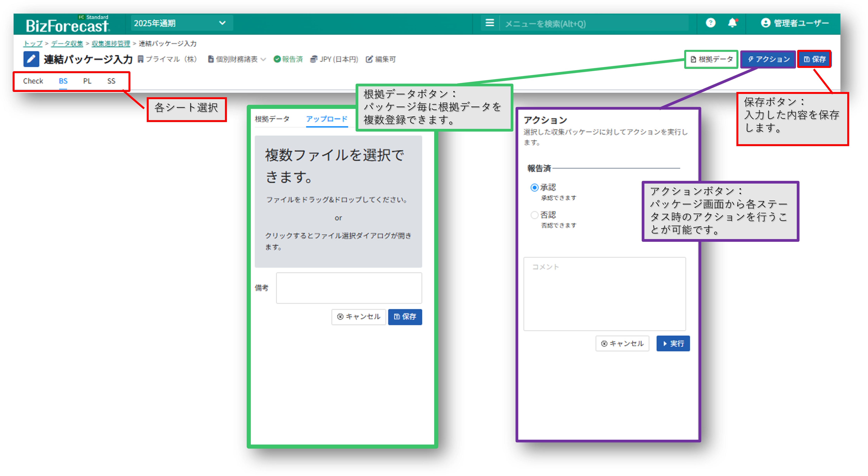Image resolution: width=868 pixels, height=476 pixels.
Task: Click the hamburger menu icon
Action: 490,23
